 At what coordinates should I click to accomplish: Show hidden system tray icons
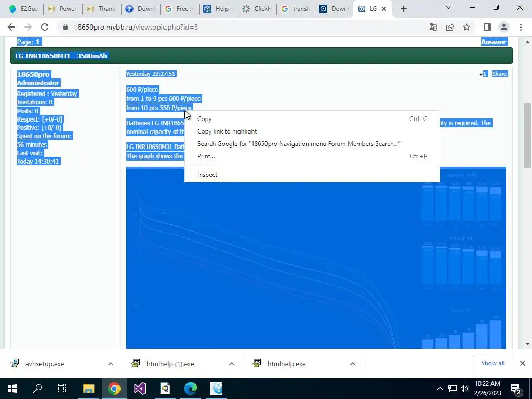tap(440, 389)
